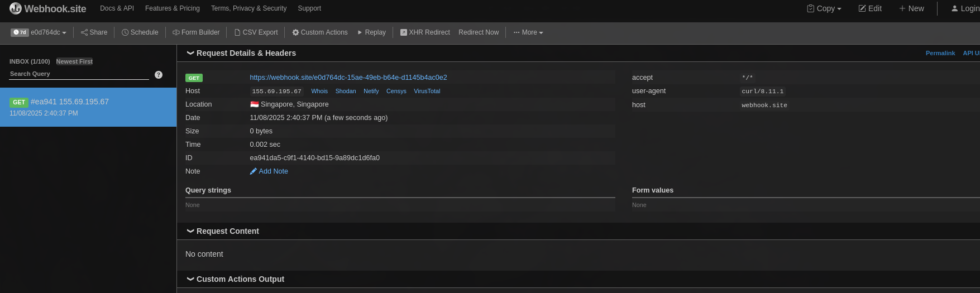Viewport: 980px width, 293px height.
Task: Open the Form Builder
Action: [196, 32]
